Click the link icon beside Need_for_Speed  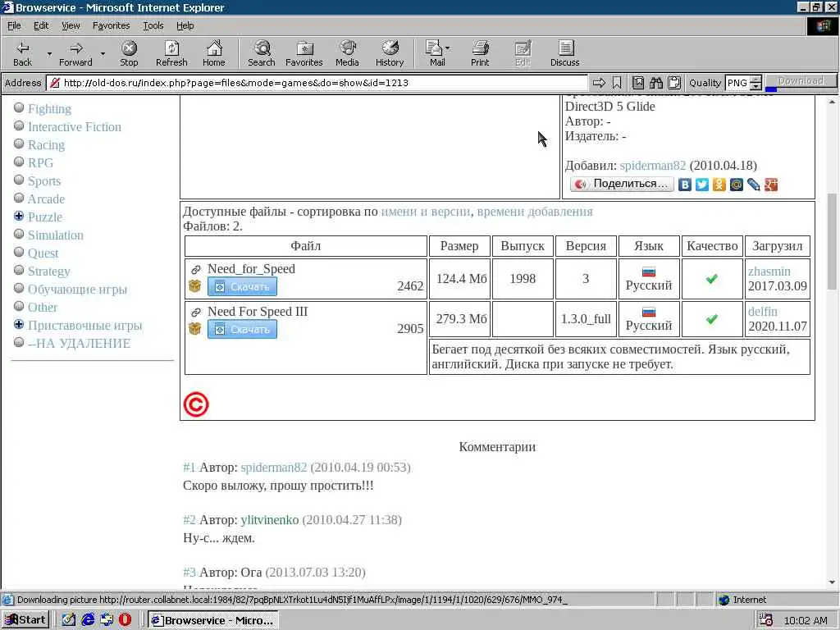pos(195,269)
